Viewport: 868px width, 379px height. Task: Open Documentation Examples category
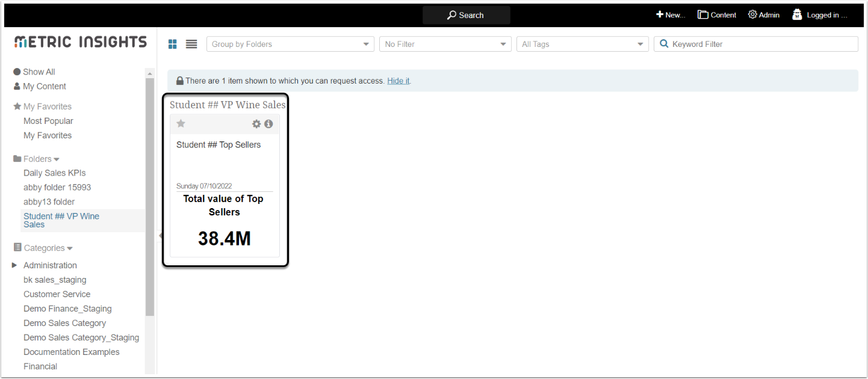[x=72, y=352]
